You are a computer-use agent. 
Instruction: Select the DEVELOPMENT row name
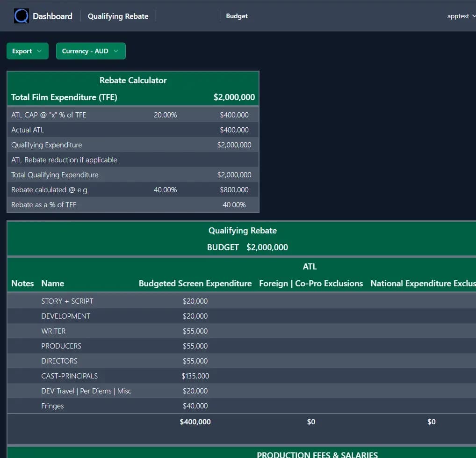click(65, 316)
